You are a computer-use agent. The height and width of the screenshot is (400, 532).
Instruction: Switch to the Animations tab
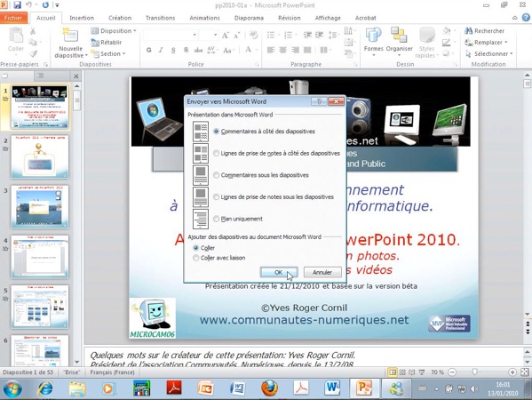point(204,18)
